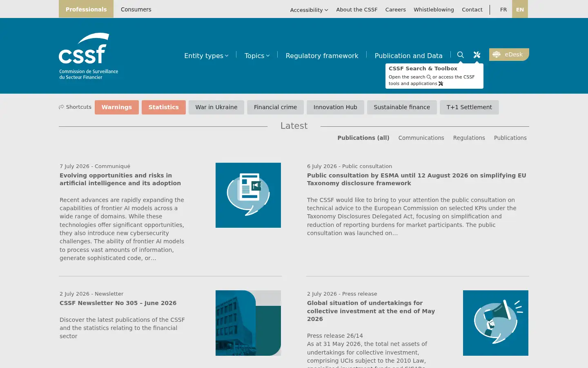Open CSSF Newsletter No 305 headline
This screenshot has width=588, height=368.
point(118,303)
